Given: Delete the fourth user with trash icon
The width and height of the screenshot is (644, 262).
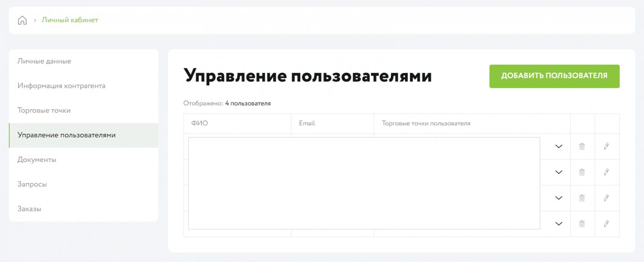Looking at the screenshot, I should pos(582,223).
